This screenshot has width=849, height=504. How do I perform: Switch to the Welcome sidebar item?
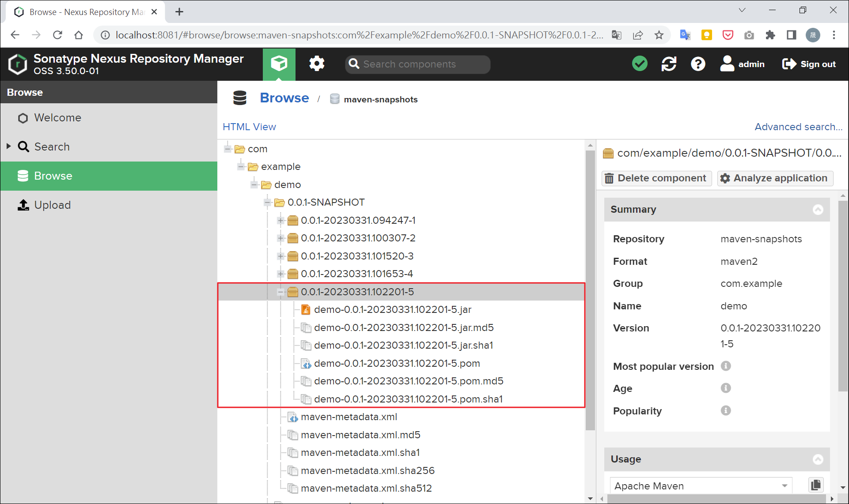pos(58,117)
